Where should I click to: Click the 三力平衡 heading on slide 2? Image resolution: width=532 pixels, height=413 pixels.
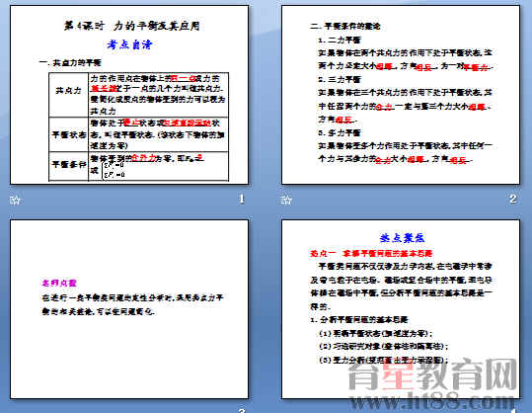340,79
